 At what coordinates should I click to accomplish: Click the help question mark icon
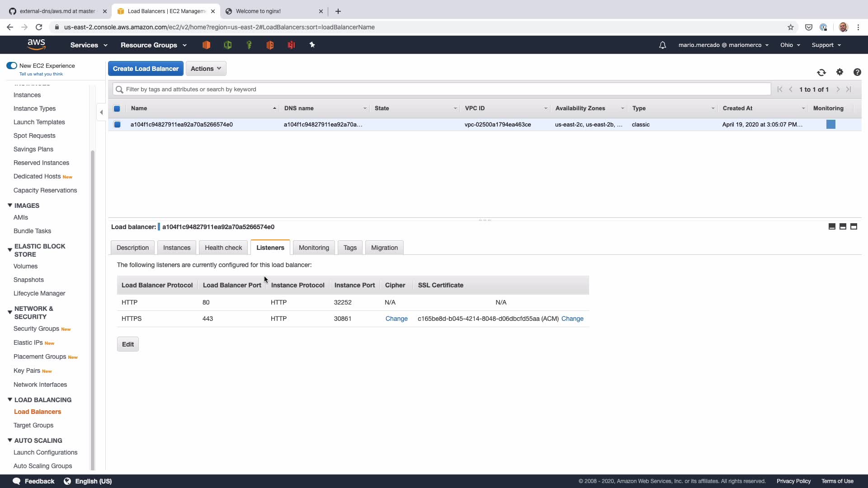coord(857,72)
